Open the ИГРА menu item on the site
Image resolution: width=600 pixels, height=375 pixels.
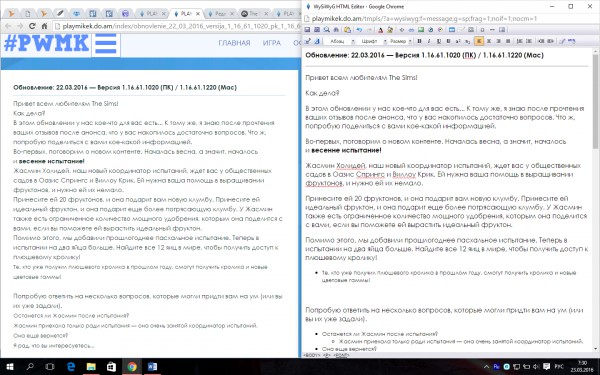[x=272, y=43]
